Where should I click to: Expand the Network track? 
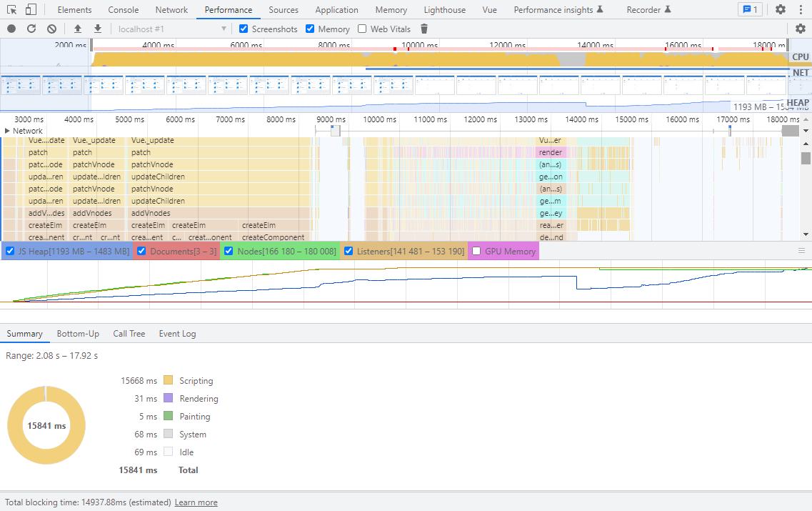coord(7,131)
